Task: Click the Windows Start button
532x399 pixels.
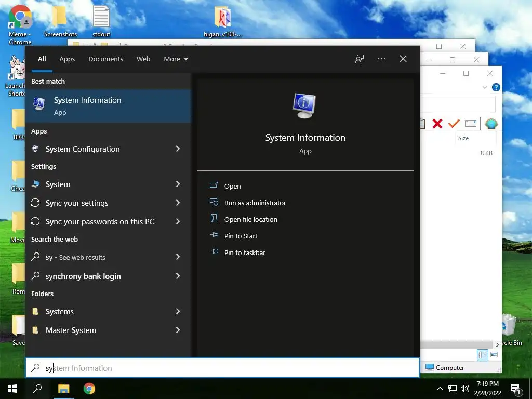Action: 12,389
